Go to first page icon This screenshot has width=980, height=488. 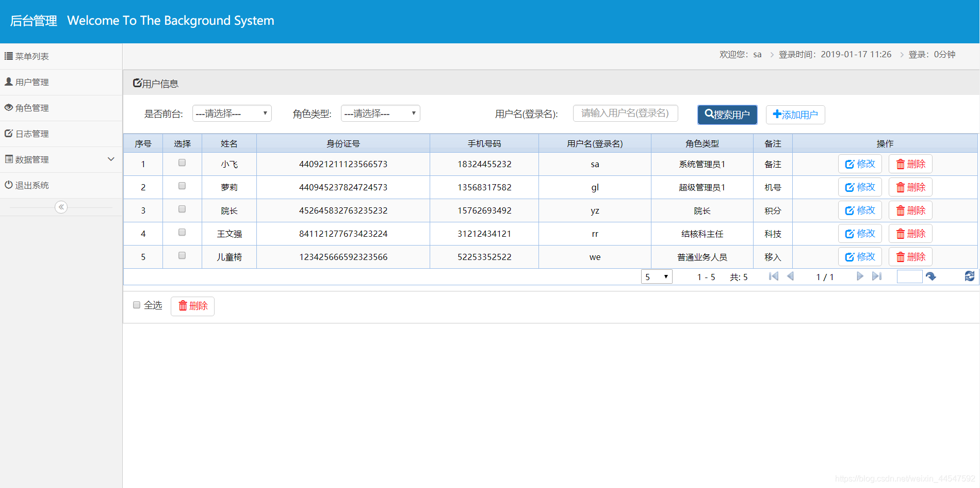(773, 276)
